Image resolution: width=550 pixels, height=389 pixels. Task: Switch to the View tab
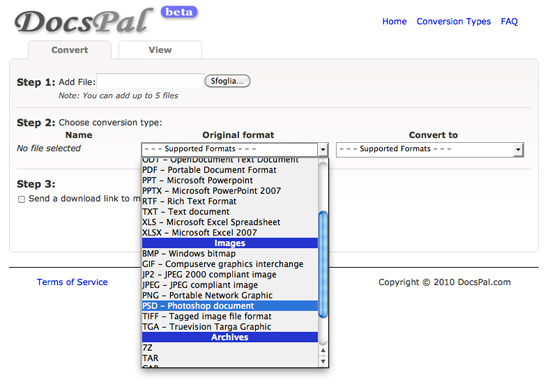pyautogui.click(x=160, y=50)
